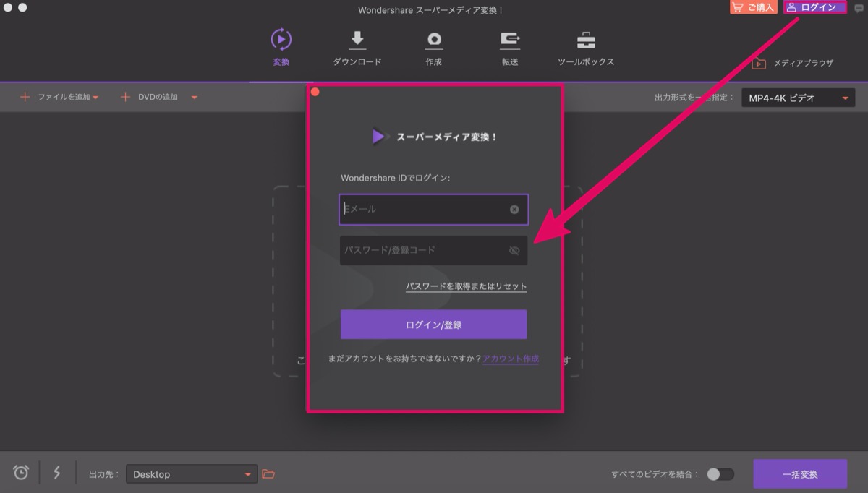Screen dimensions: 868x493
Task: Open the Desktop output location dropdown
Action: pyautogui.click(x=192, y=474)
